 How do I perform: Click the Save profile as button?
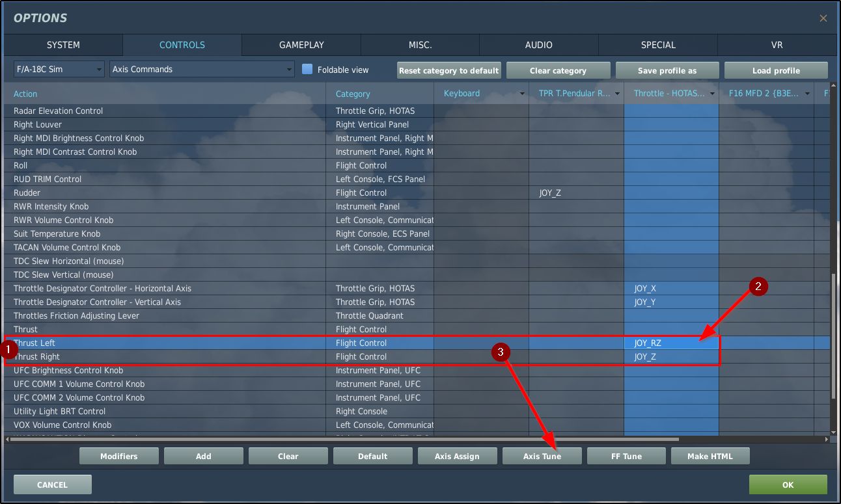click(667, 70)
